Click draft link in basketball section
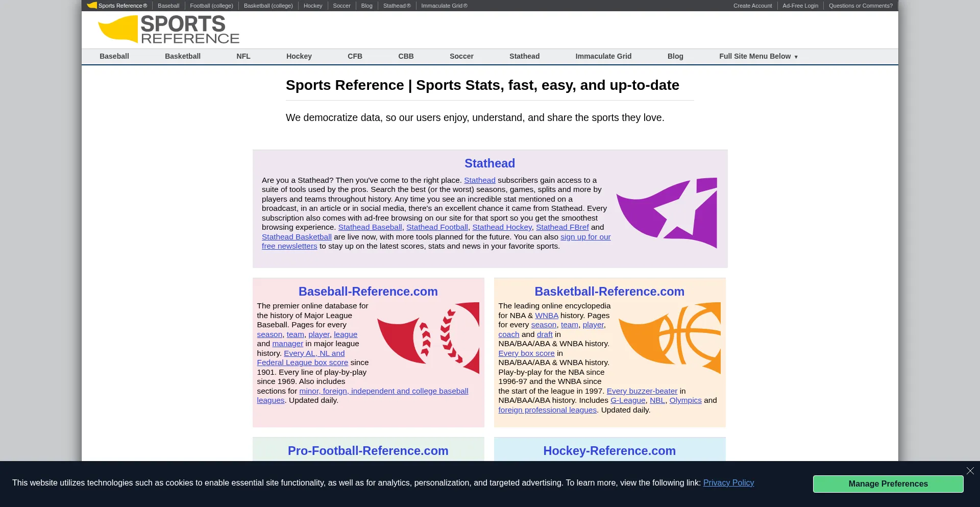Viewport: 980px width, 507px height. click(545, 334)
